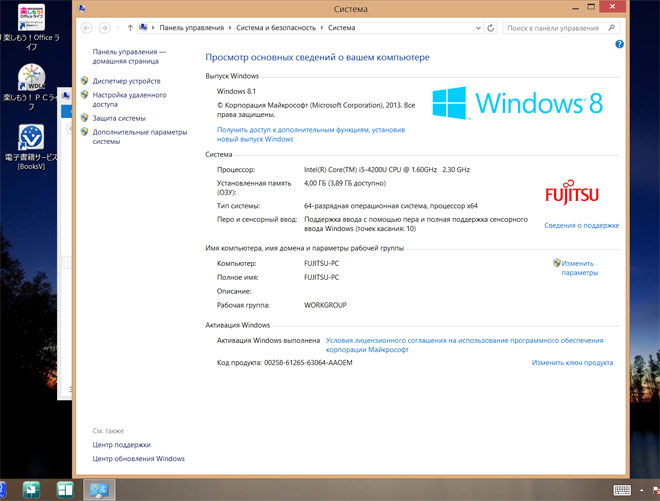Click the Активация Windows выполнена text
660x501 pixels.
click(268, 340)
